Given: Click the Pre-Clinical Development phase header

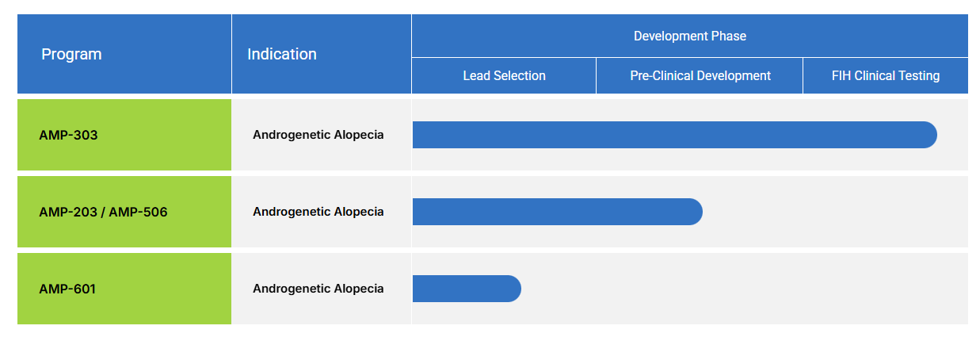Looking at the screenshot, I should tap(700, 76).
